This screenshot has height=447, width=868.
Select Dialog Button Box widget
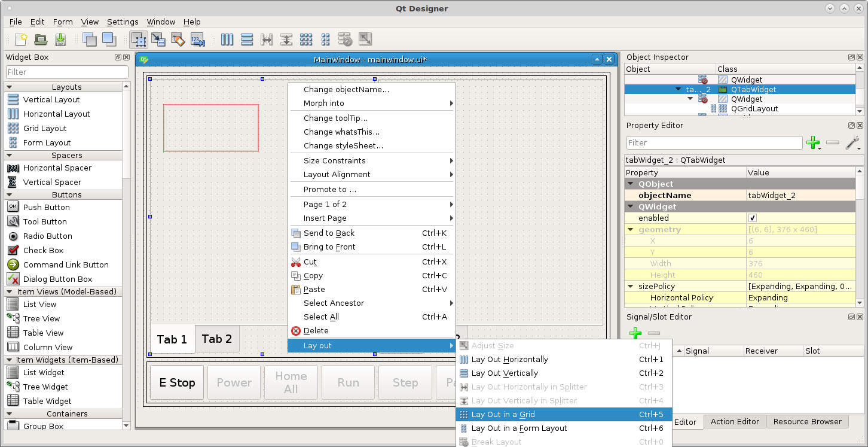pyautogui.click(x=50, y=279)
